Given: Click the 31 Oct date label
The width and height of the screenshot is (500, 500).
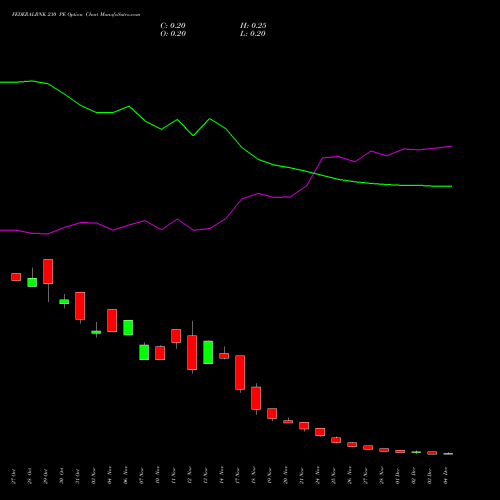Looking at the screenshot, I should (78, 476).
